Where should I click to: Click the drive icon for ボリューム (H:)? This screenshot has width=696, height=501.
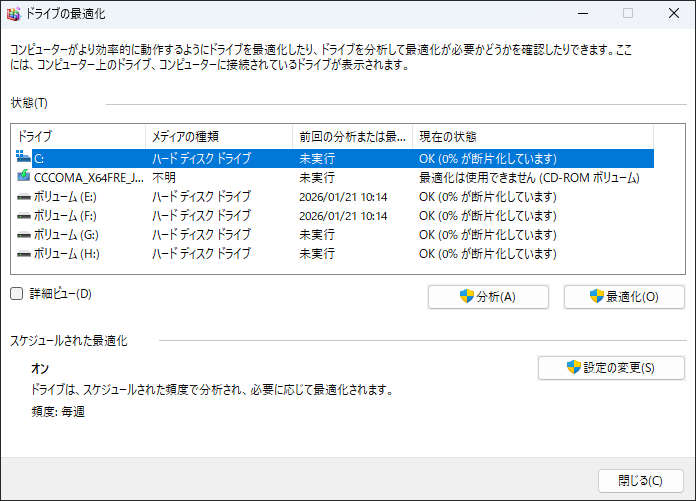tap(24, 254)
